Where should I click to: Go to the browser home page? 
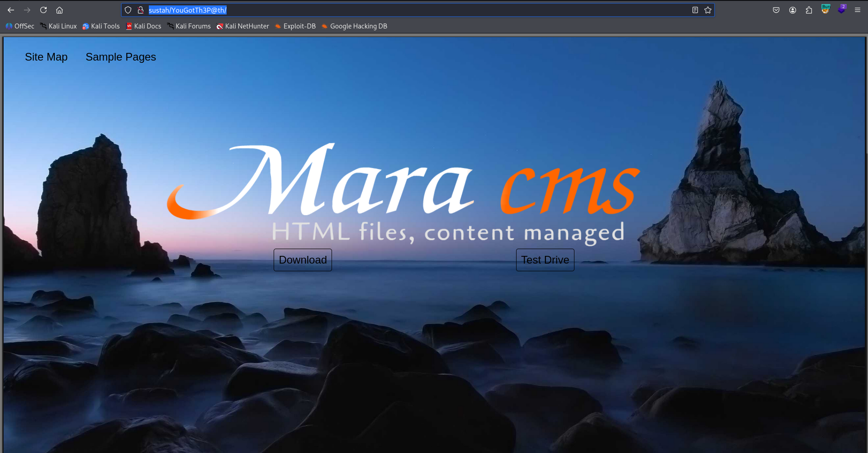(59, 9)
